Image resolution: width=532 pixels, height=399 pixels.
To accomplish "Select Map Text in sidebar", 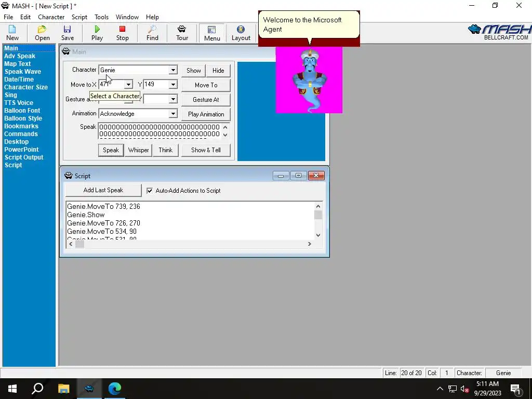I will coord(18,64).
